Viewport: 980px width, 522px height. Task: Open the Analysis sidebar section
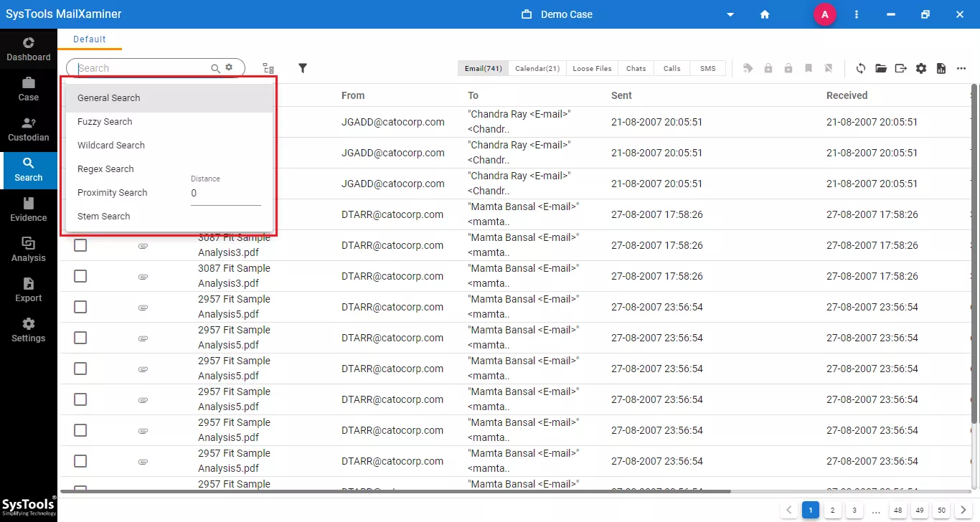point(29,250)
